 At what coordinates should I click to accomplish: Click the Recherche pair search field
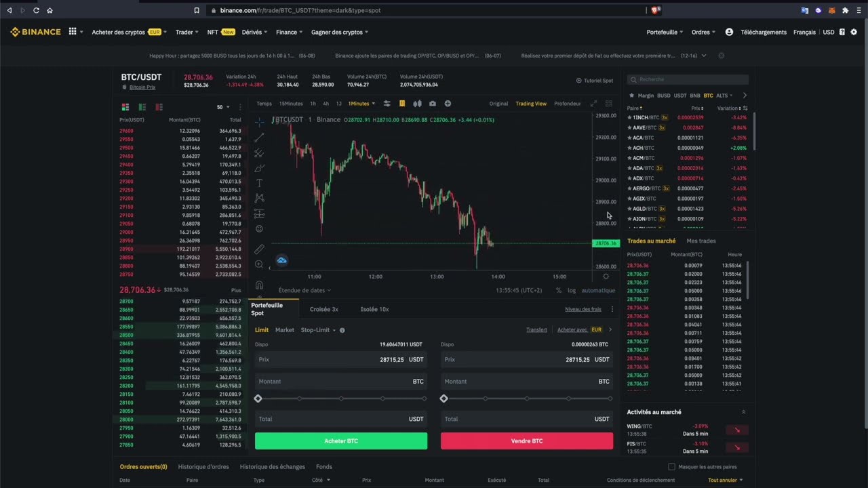(688, 79)
